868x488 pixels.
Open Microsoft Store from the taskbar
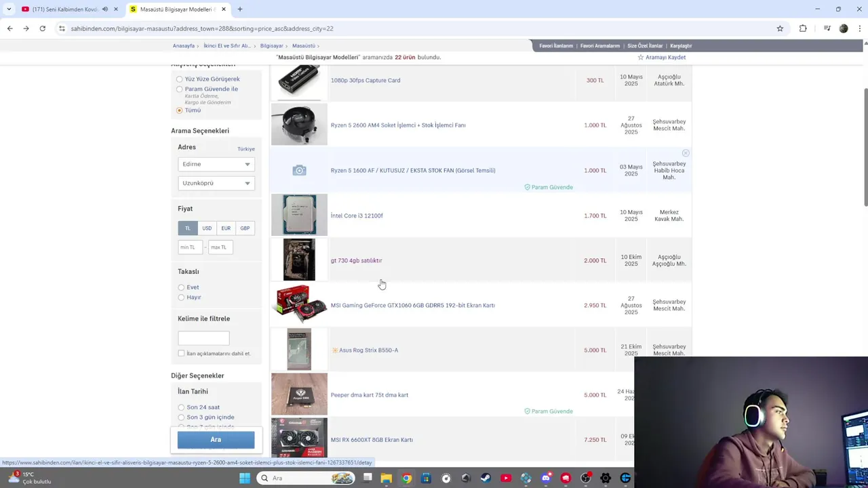426,478
